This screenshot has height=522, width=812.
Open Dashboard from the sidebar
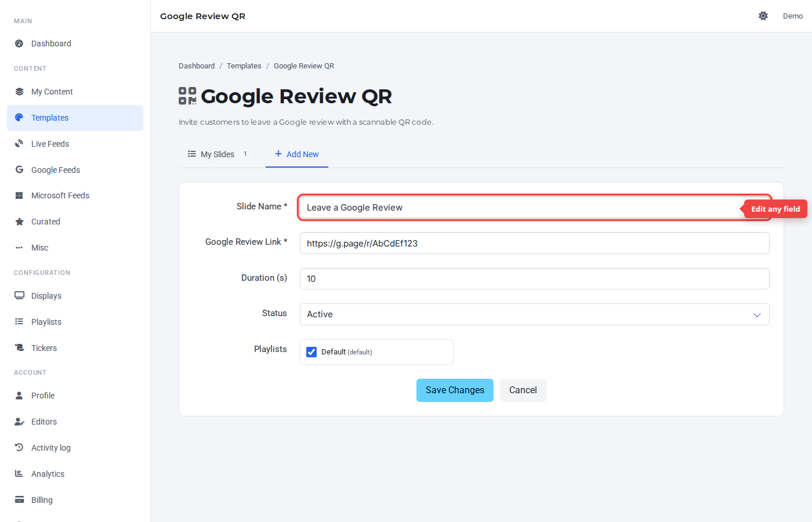(75, 43)
